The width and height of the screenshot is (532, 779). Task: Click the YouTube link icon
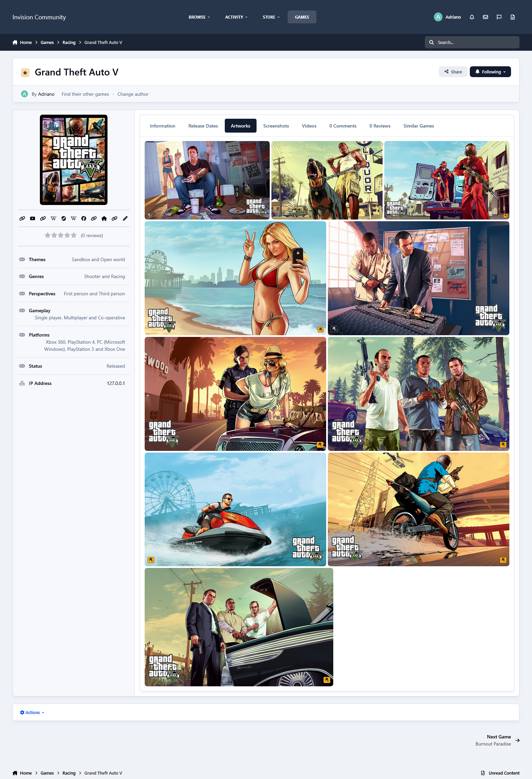(32, 219)
